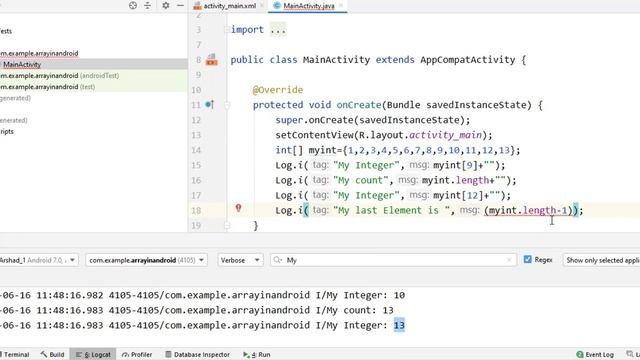Viewport: 640px width, 360px height.
Task: Click the @Override annotation
Action: [x=278, y=90]
